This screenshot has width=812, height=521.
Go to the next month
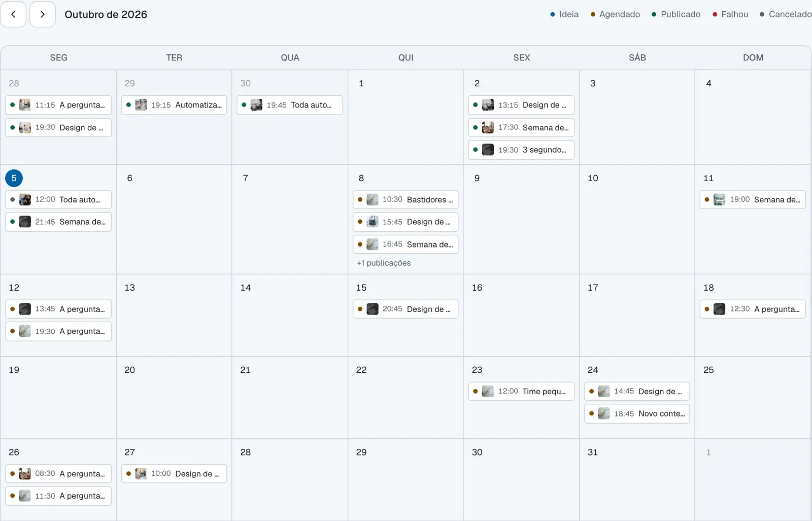(x=43, y=14)
